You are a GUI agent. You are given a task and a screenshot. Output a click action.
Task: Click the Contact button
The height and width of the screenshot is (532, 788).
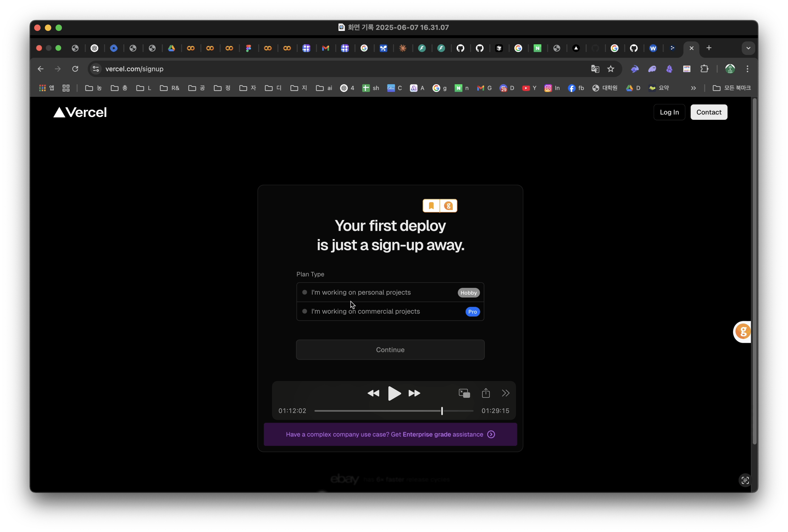(709, 112)
